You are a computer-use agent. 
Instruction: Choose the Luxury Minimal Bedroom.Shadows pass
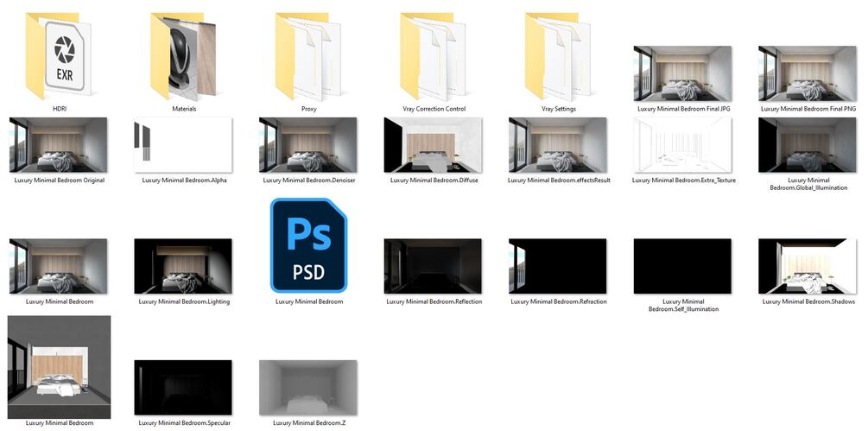(808, 266)
